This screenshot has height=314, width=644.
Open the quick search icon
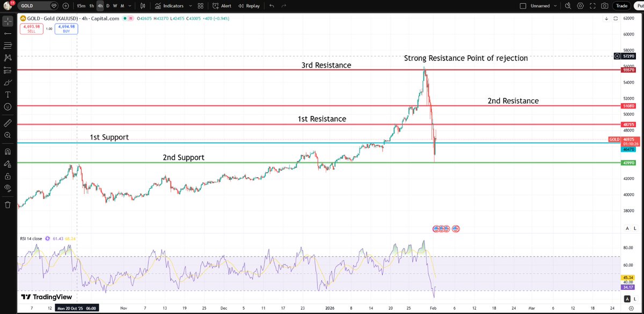[569, 6]
